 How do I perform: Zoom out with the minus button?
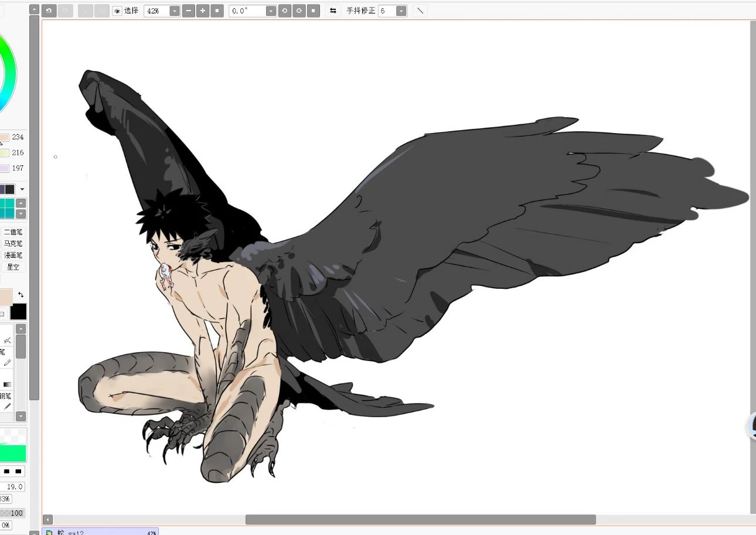click(189, 11)
